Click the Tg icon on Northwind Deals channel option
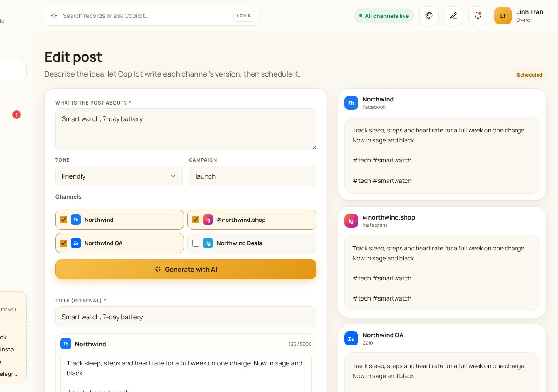Screen dimensions: 558x392 (208, 243)
